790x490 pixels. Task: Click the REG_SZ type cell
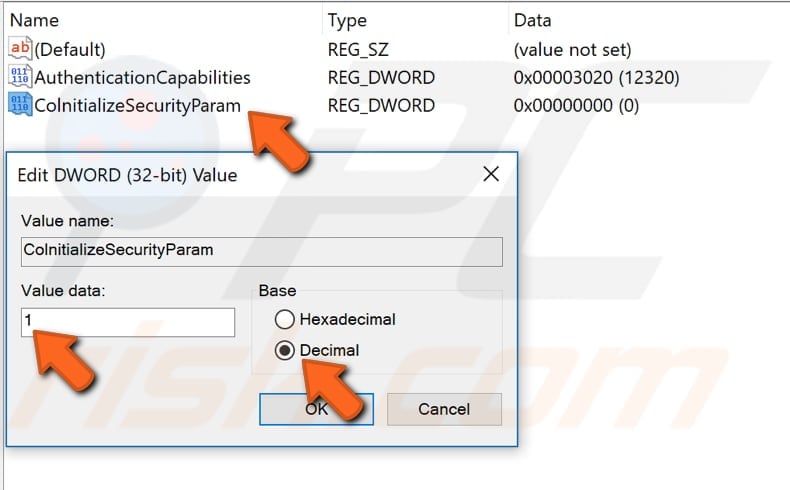[x=358, y=49]
